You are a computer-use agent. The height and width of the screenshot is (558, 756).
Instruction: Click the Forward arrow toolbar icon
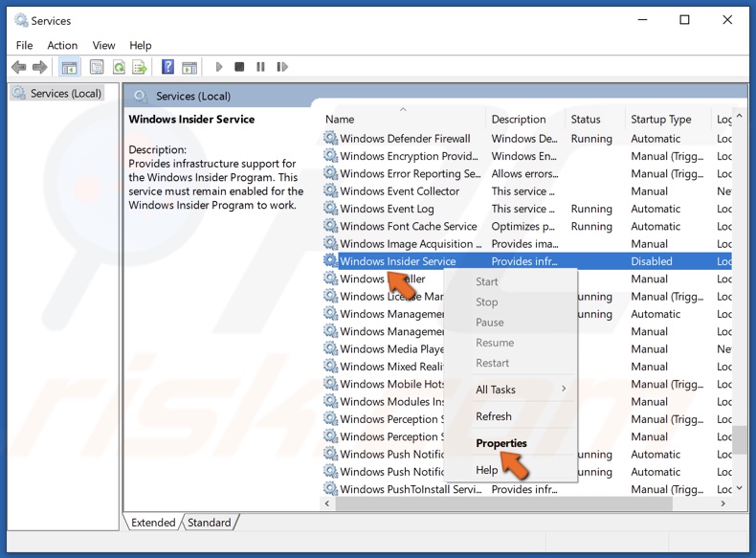(39, 67)
